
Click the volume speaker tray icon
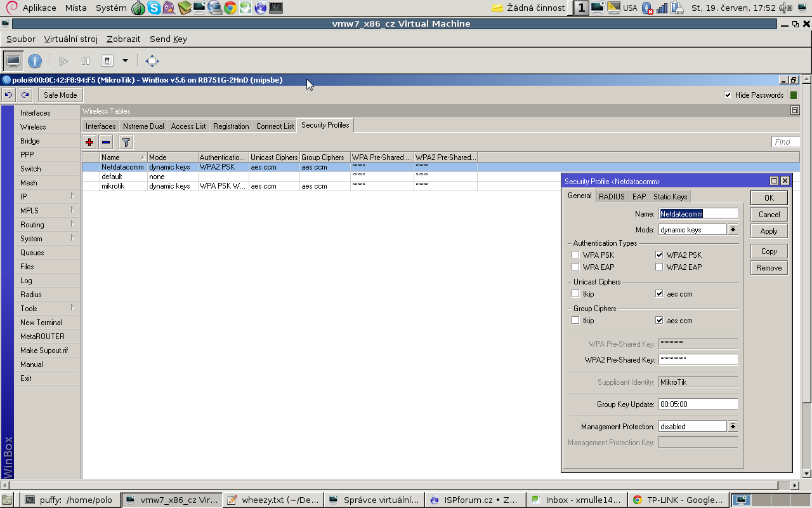[787, 8]
